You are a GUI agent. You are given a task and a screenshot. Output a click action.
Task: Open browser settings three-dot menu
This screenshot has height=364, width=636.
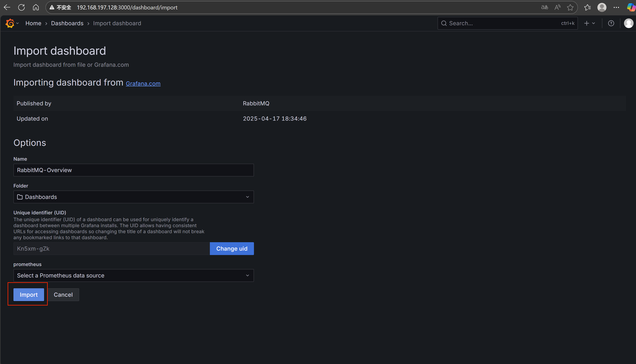(x=616, y=7)
